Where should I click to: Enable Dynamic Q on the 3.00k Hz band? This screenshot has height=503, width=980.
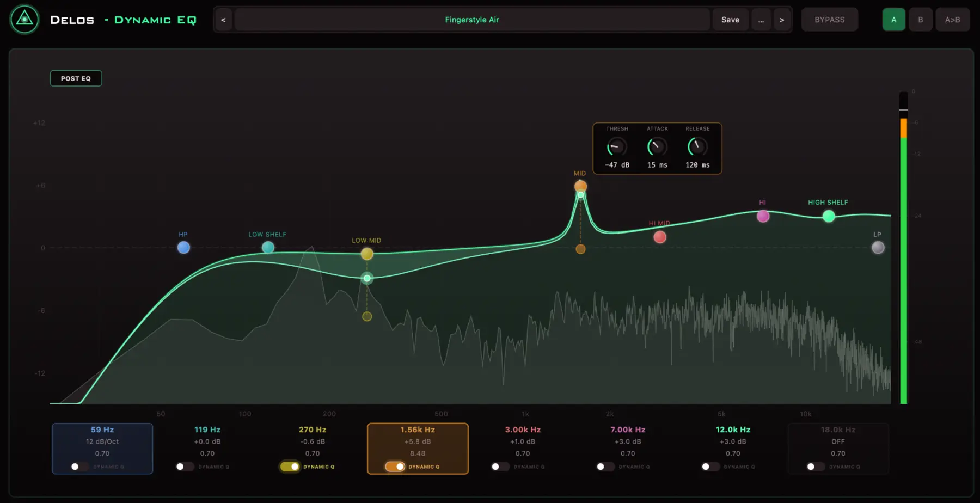coord(500,467)
